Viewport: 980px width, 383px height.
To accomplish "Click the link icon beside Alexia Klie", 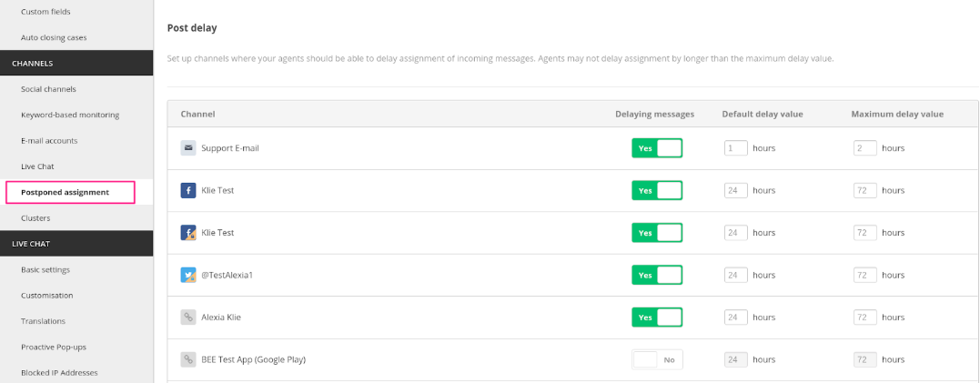I will (188, 317).
